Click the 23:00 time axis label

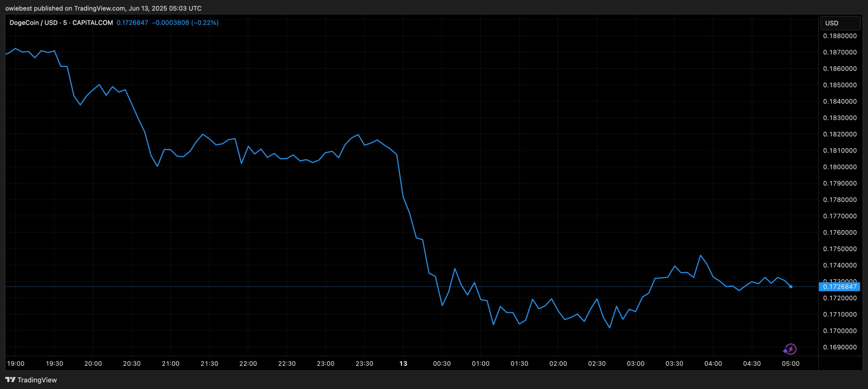pos(325,364)
